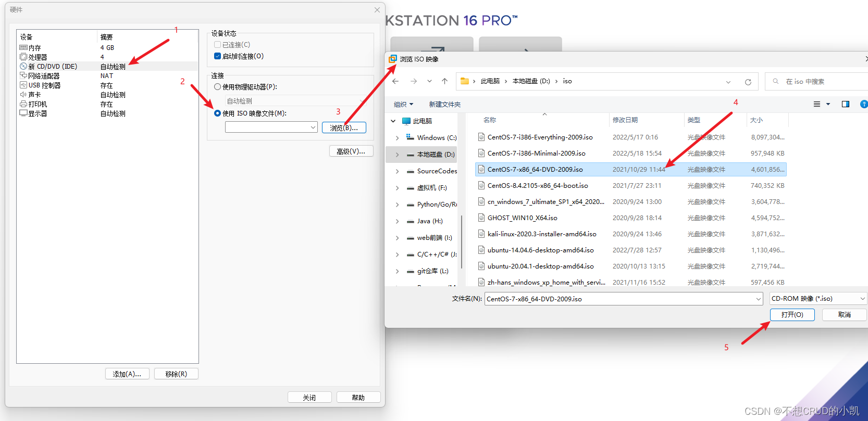The height and width of the screenshot is (421, 868).
Task: Toggle the 已连接(C) checkbox
Action: tap(218, 45)
